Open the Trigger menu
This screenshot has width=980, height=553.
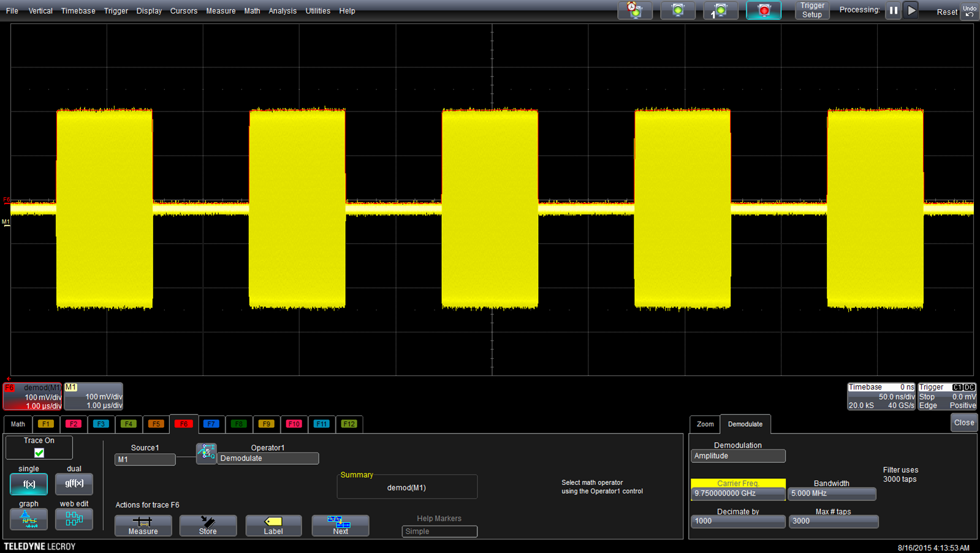point(116,11)
